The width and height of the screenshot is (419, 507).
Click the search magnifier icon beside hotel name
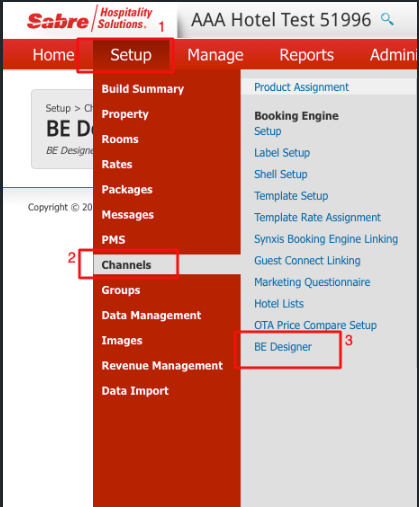[387, 20]
